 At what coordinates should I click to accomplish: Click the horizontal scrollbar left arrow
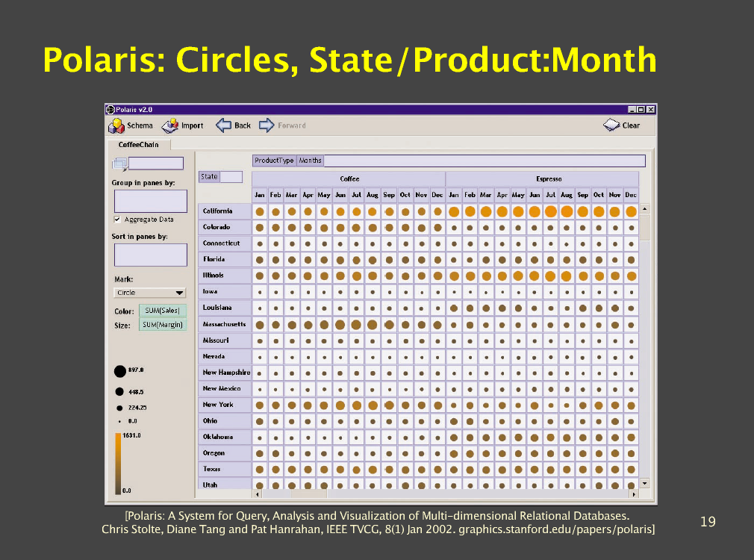click(x=258, y=494)
